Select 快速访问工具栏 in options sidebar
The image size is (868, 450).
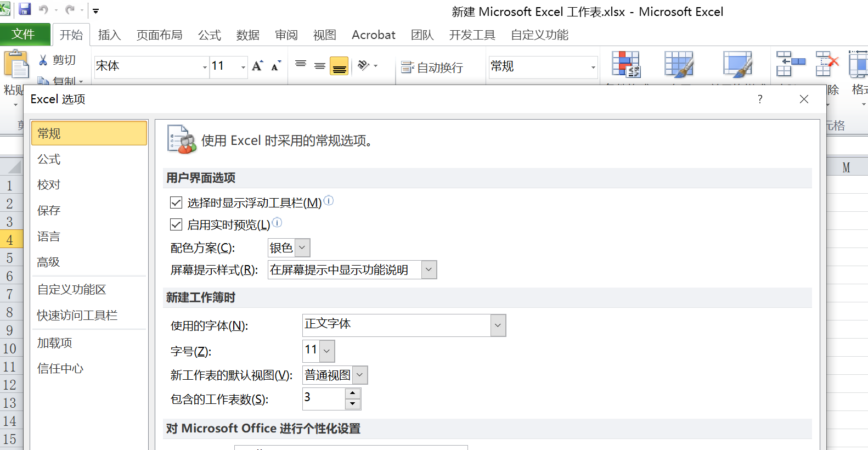pos(89,316)
